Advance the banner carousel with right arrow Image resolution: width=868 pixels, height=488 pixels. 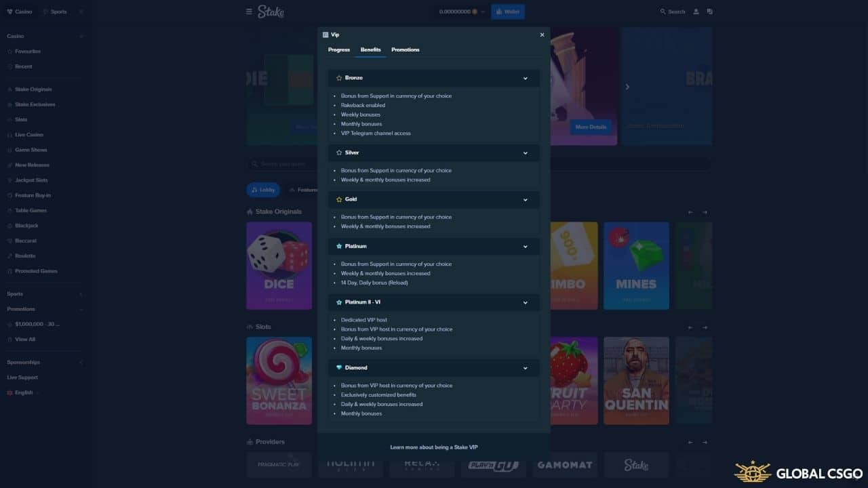627,87
